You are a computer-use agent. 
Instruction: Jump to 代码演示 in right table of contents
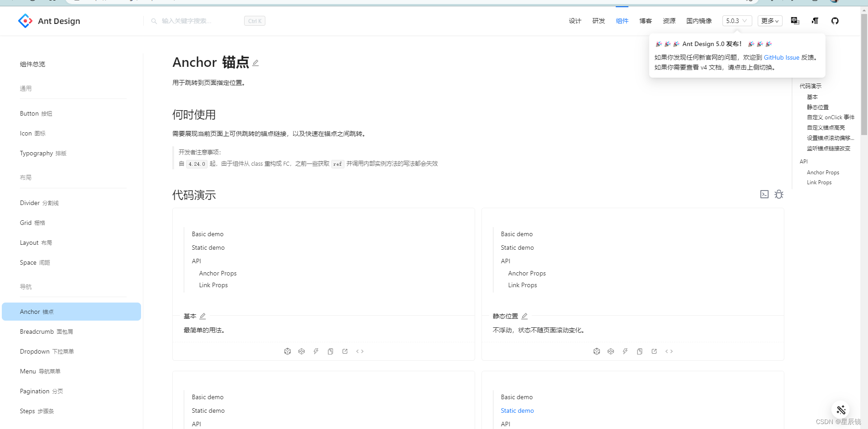(x=811, y=86)
